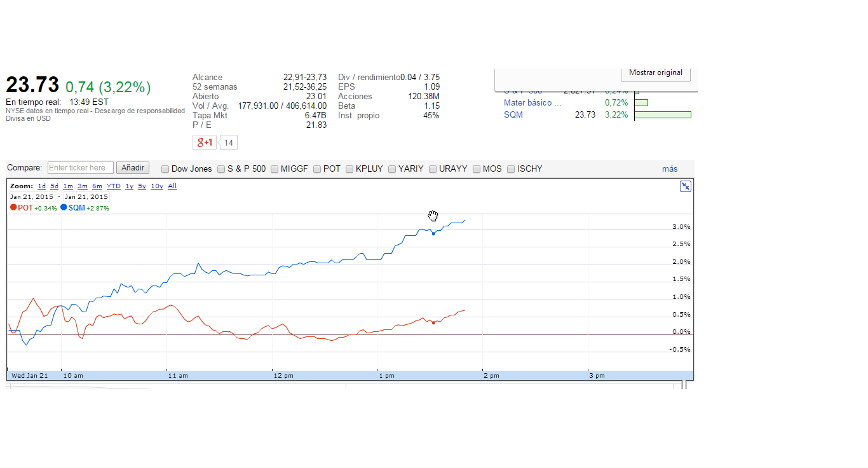Enable the URAYY comparison checkbox
The image size is (868, 468).
pos(433,169)
